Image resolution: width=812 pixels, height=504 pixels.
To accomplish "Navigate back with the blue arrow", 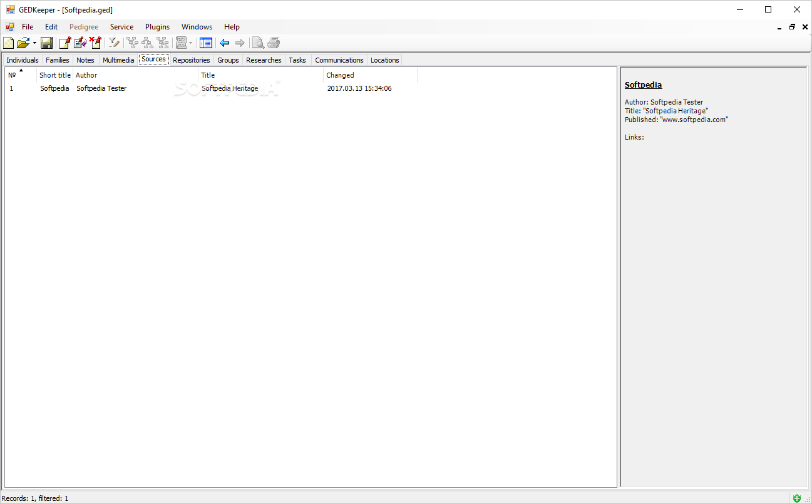I will tap(224, 43).
